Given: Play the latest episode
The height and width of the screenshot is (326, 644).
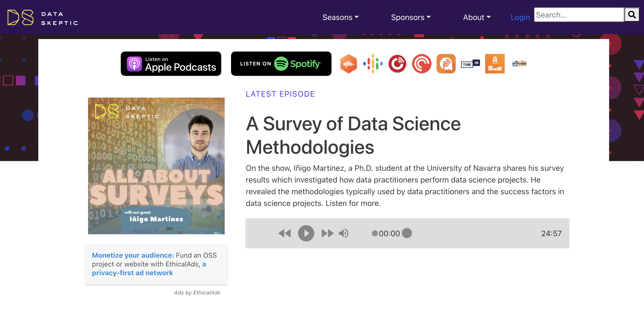Looking at the screenshot, I should coord(306,233).
